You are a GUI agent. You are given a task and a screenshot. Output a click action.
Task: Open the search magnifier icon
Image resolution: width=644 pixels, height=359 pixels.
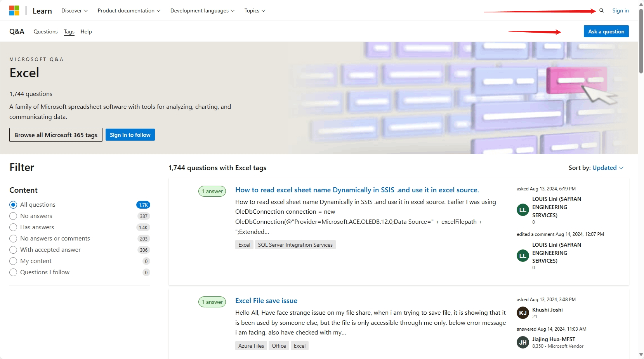point(601,10)
